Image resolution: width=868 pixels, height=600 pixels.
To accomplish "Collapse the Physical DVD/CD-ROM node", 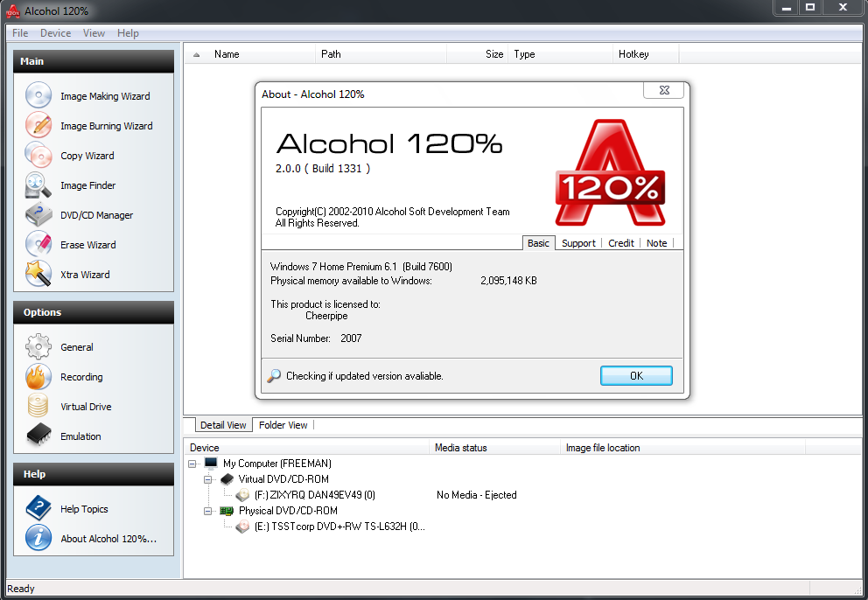I will 207,511.
